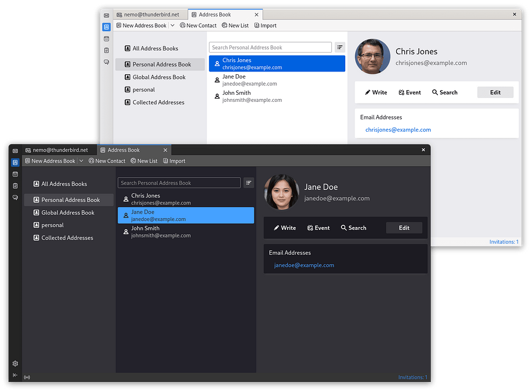Open Chat in the dark window's sidebar
532x392 pixels.
click(x=15, y=198)
